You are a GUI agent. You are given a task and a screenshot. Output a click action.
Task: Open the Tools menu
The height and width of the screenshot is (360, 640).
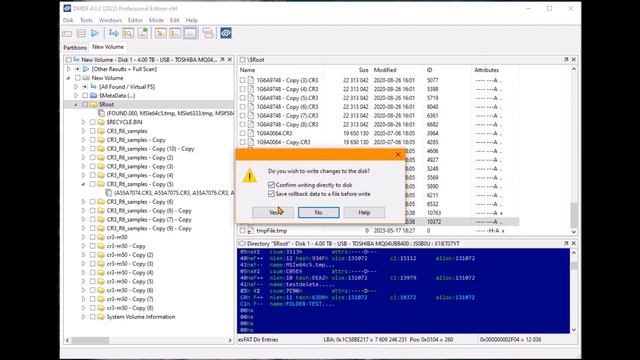tap(86, 20)
